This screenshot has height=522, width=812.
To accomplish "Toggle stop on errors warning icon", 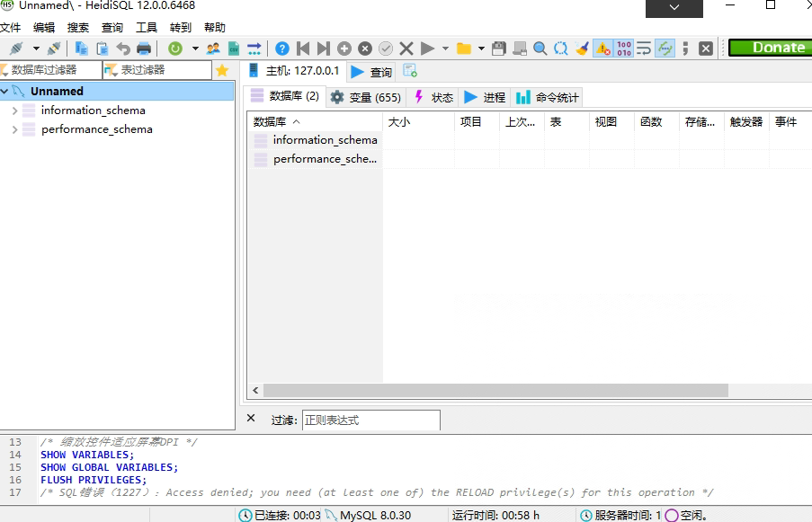I will click(x=602, y=49).
